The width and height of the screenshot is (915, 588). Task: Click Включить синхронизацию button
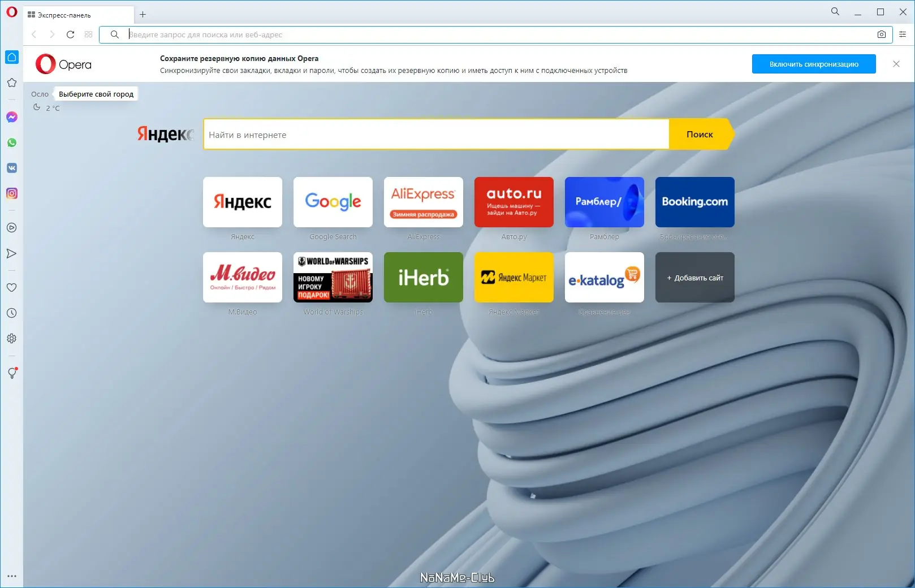click(x=814, y=64)
